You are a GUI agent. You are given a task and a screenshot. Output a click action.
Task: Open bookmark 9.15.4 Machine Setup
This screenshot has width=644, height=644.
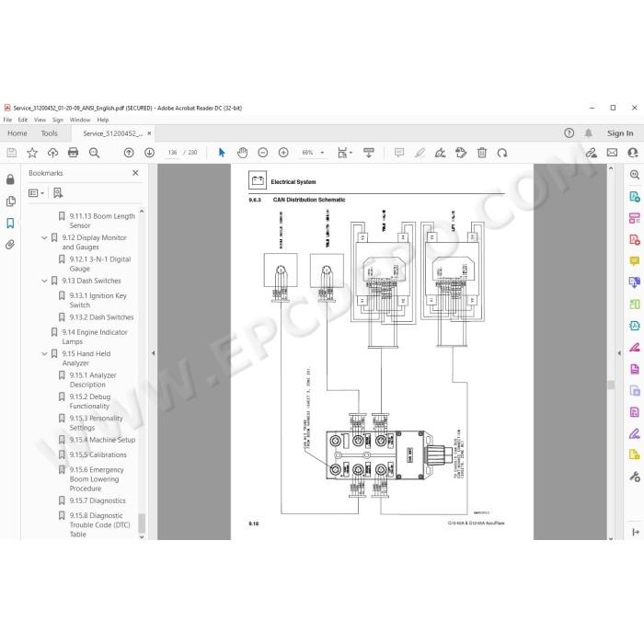[102, 440]
